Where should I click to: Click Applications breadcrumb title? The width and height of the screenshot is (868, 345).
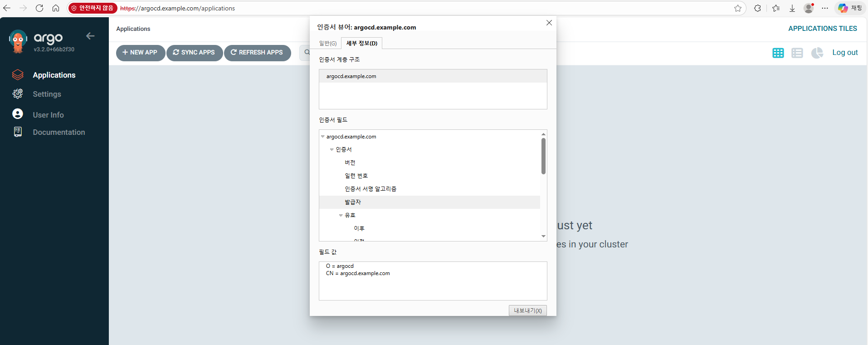[x=133, y=29]
